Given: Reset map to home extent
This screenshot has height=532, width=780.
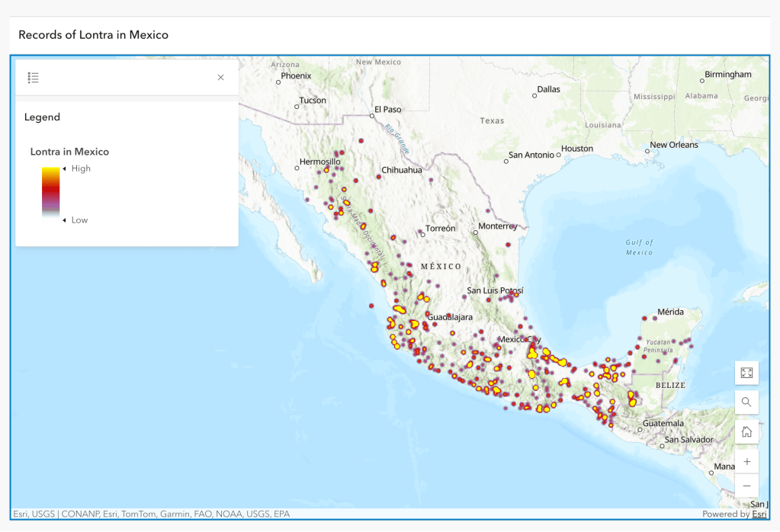Looking at the screenshot, I should (x=746, y=432).
